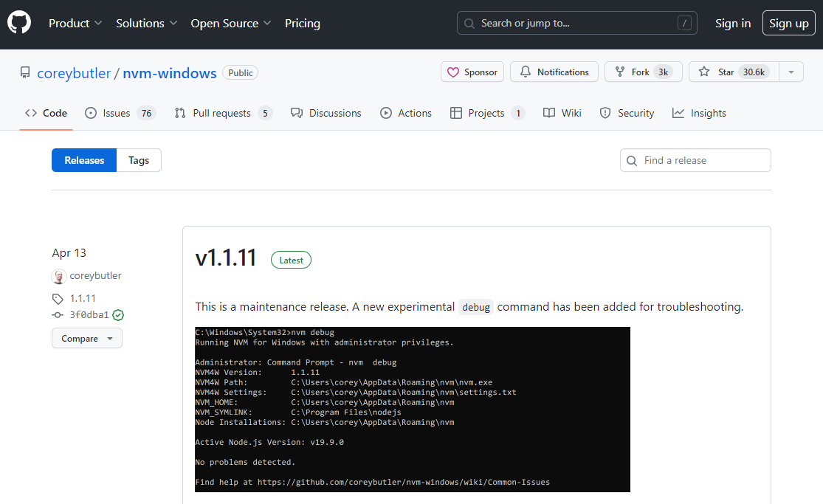Click the Sign in link
The width and height of the screenshot is (823, 504).
pos(733,23)
